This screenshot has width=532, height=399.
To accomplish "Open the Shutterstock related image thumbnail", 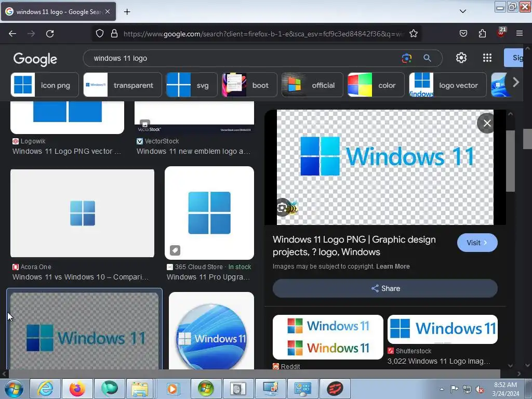I will pos(443,329).
